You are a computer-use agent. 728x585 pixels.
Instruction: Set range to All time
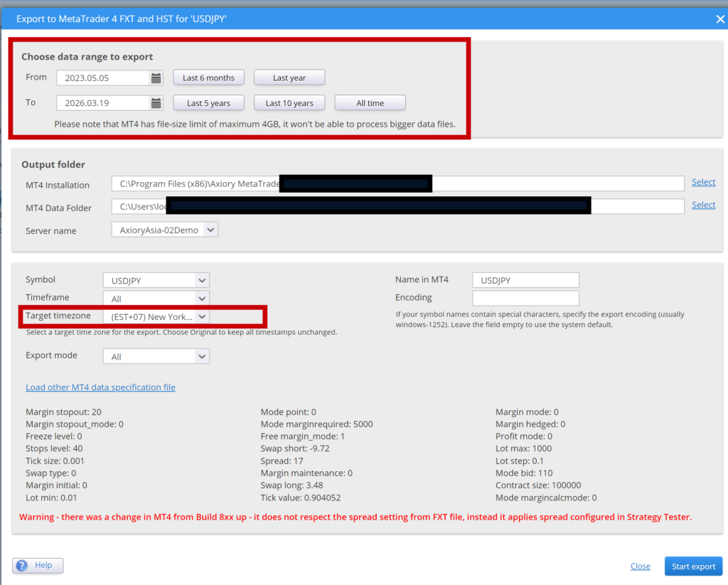click(370, 103)
